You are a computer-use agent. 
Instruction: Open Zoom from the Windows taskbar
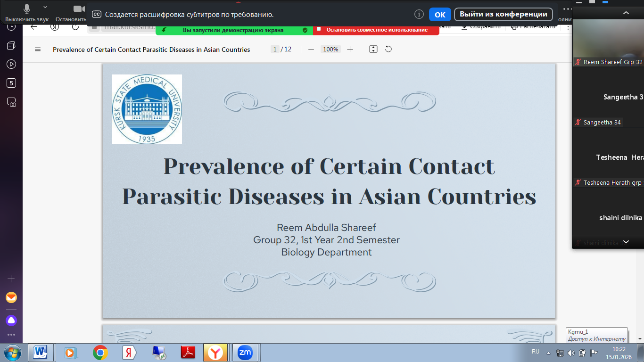pos(245,352)
